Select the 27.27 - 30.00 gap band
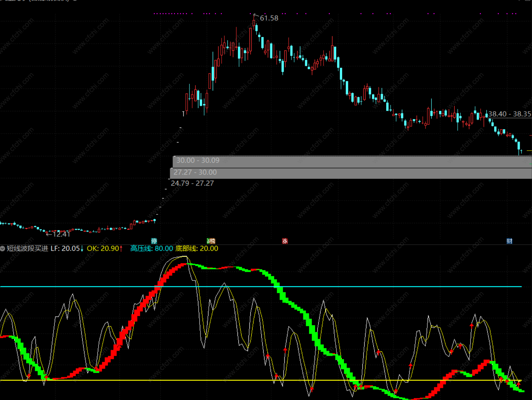 click(x=351, y=173)
